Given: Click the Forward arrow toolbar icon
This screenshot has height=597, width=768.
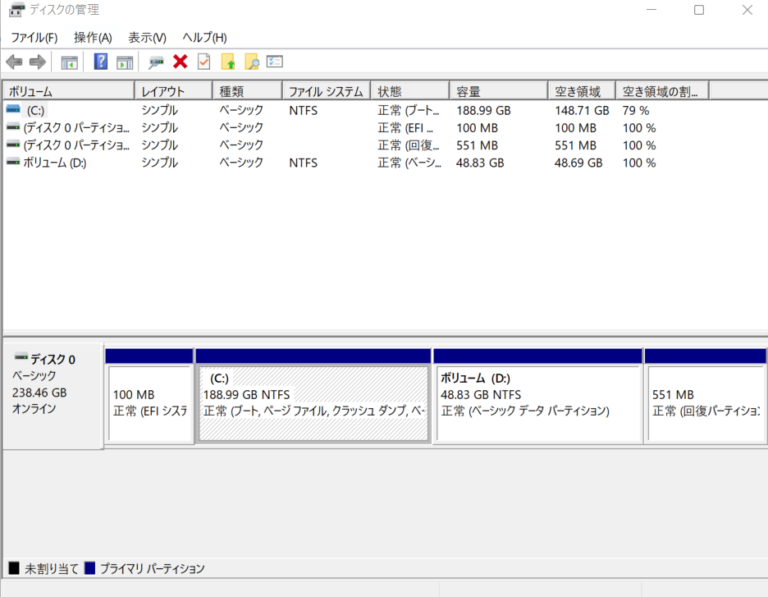Looking at the screenshot, I should [38, 62].
